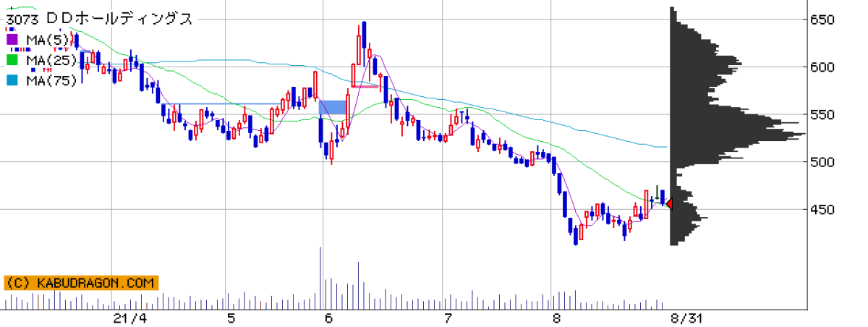Click the tallest volume bar in early June
The image size is (868, 327).
click(320, 279)
